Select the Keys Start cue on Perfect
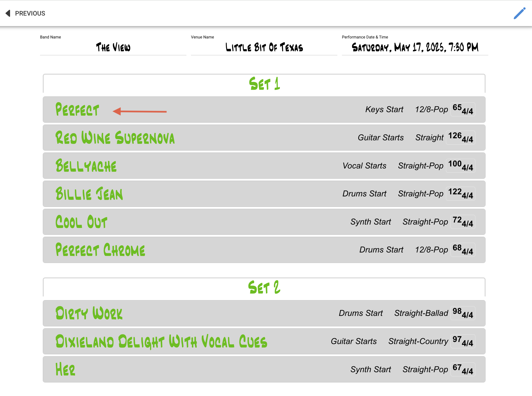The height and width of the screenshot is (396, 532). [x=384, y=109]
